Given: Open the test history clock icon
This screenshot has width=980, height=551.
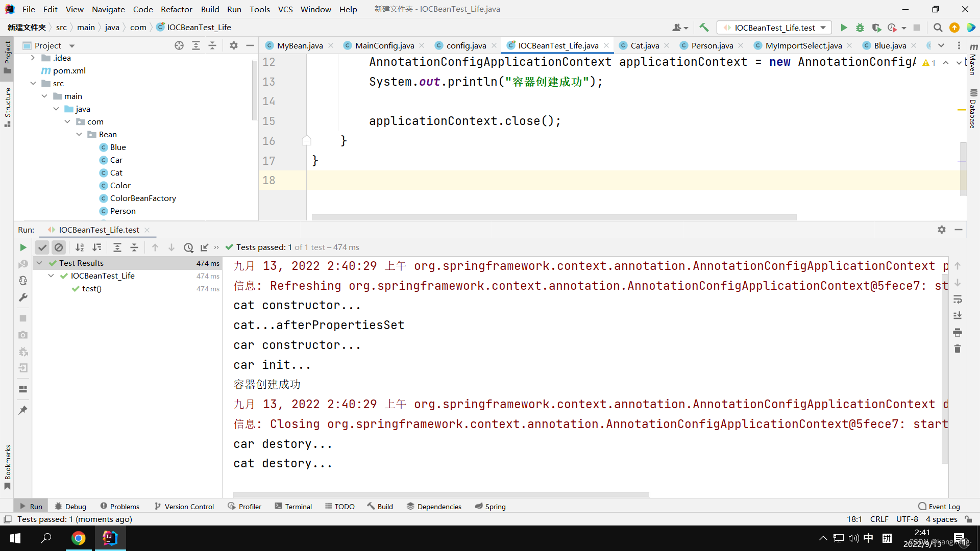Looking at the screenshot, I should pos(188,247).
